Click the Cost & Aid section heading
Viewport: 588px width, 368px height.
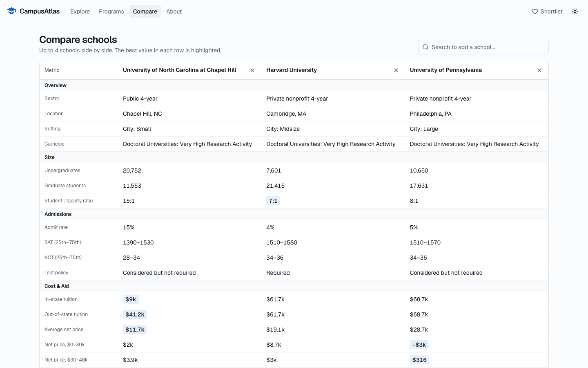click(57, 286)
